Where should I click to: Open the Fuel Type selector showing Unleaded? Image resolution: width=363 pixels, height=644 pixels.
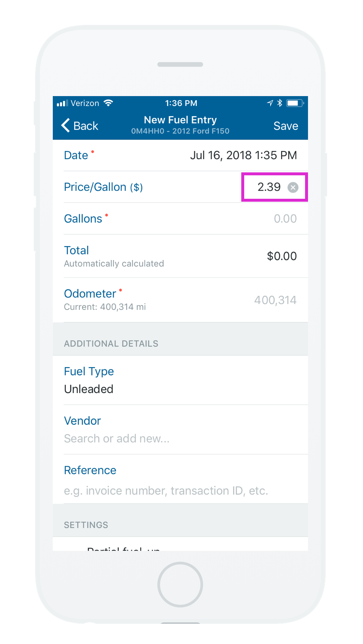point(89,389)
